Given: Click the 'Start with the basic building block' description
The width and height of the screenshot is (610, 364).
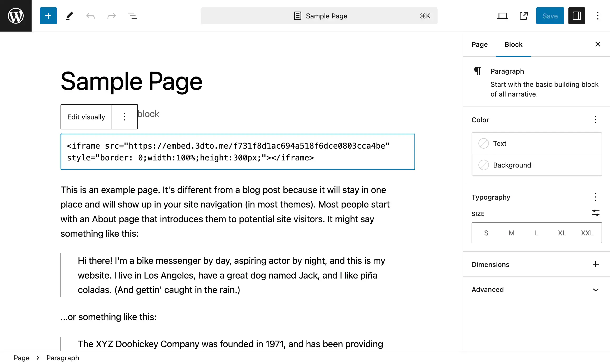Looking at the screenshot, I should 544,89.
